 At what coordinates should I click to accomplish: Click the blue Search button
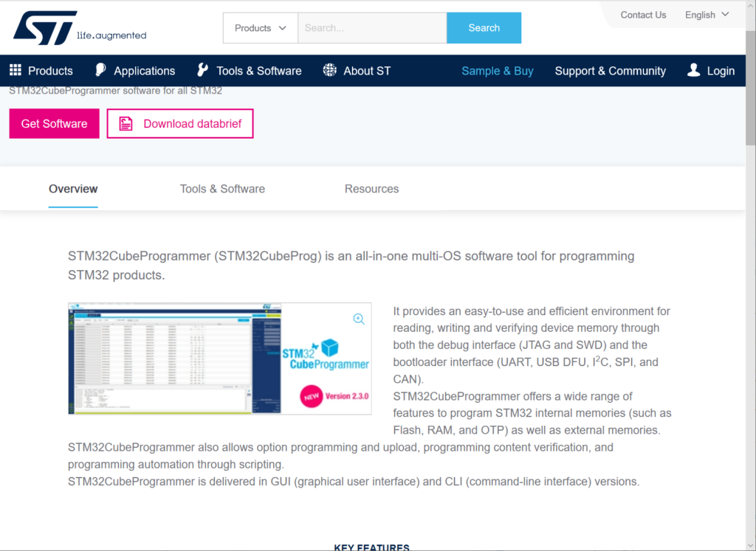(484, 27)
